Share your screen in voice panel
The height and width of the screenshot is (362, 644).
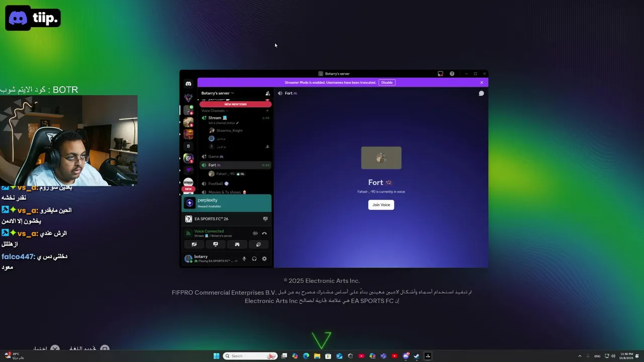pos(215,244)
